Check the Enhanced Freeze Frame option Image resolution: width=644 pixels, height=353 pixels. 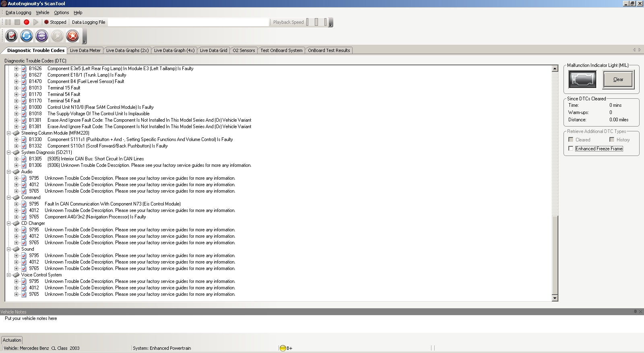(571, 149)
